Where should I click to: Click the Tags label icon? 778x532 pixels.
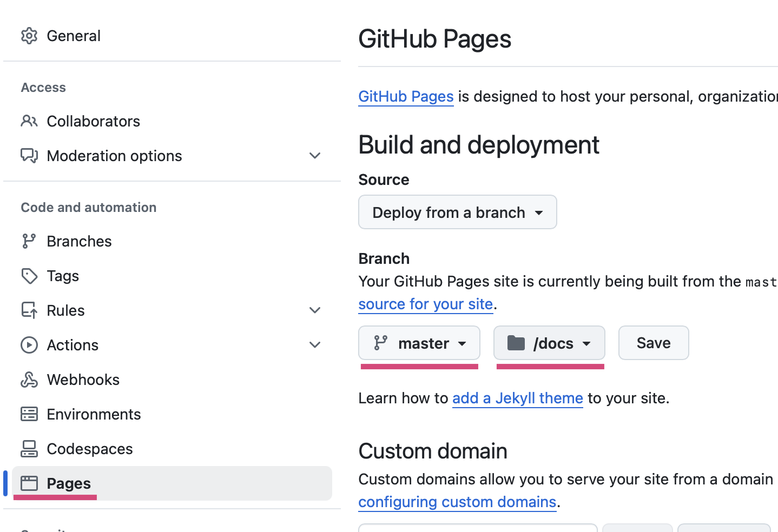29,276
